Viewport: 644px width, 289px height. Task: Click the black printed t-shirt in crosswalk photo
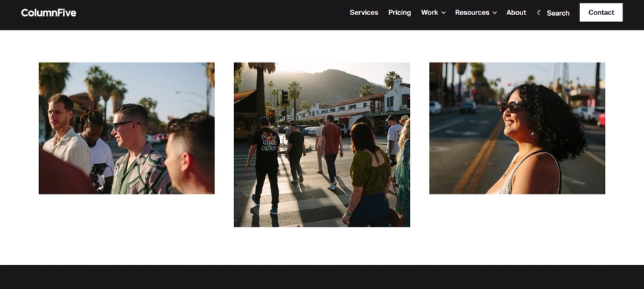coord(267,147)
